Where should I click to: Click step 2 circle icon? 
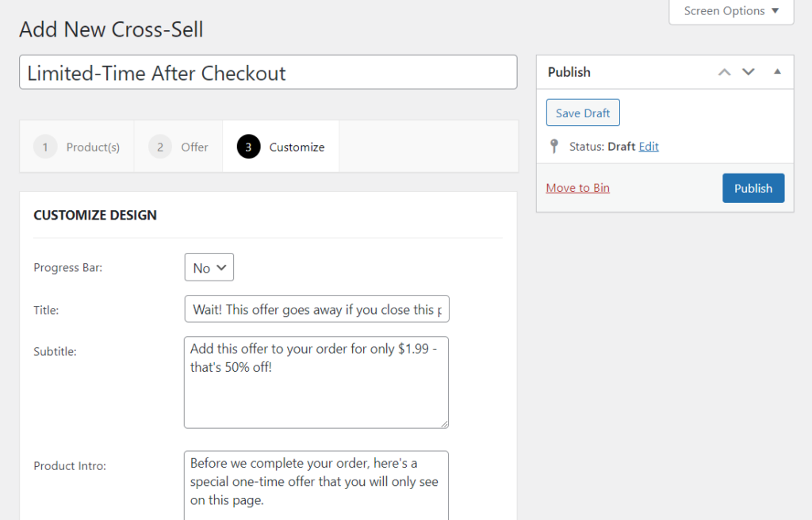coord(160,147)
